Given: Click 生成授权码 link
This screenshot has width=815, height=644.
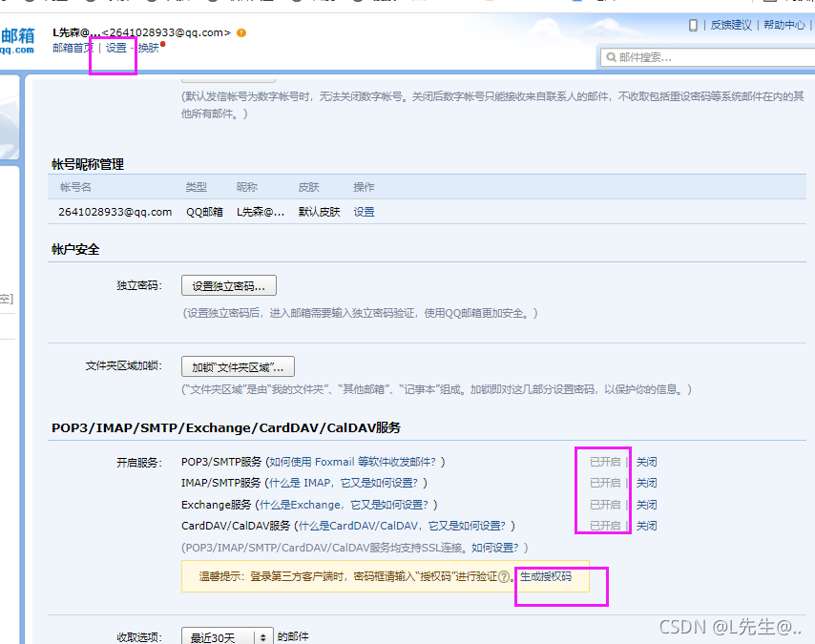Looking at the screenshot, I should pos(546,576).
